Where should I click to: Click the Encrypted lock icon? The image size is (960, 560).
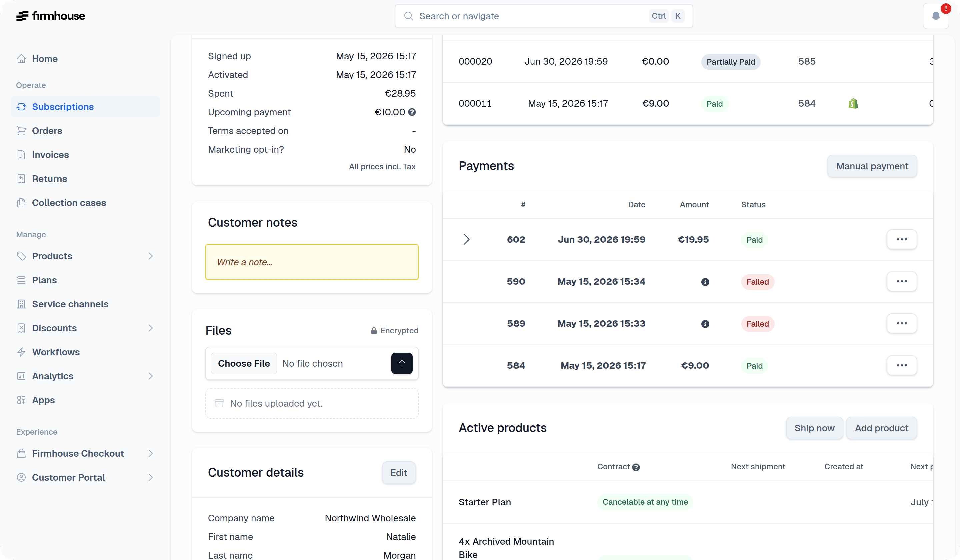tap(374, 331)
